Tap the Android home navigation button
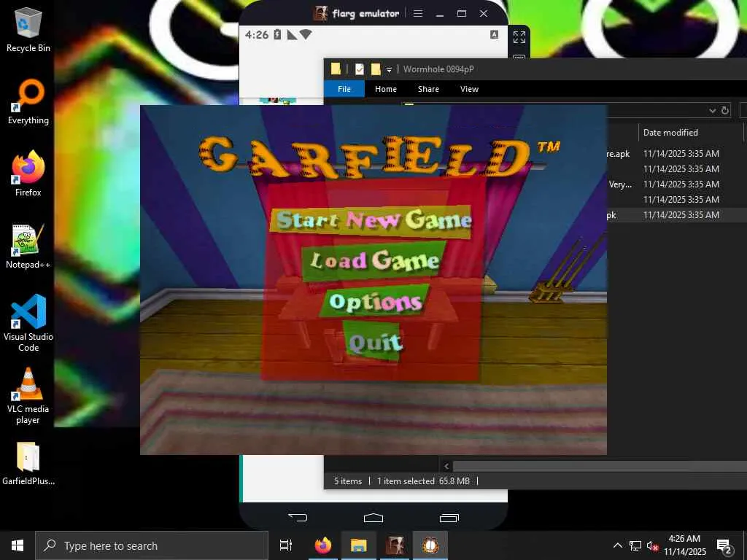The width and height of the screenshot is (747, 560). coord(373,518)
